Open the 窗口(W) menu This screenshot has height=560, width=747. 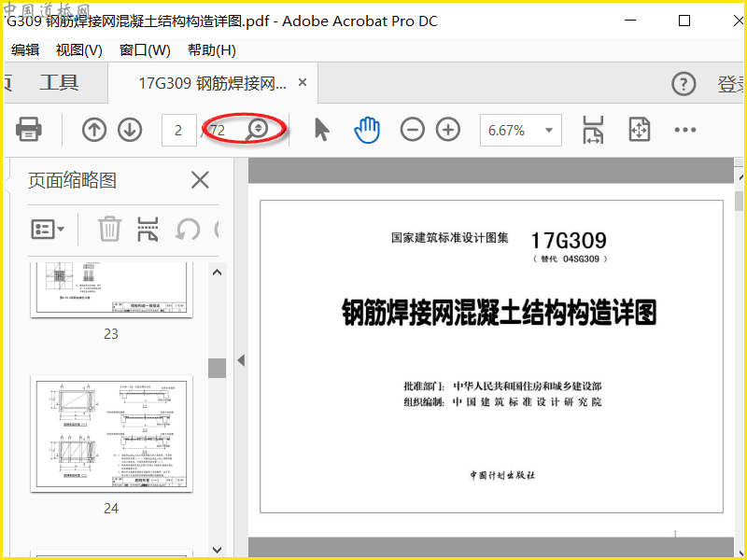pos(145,50)
